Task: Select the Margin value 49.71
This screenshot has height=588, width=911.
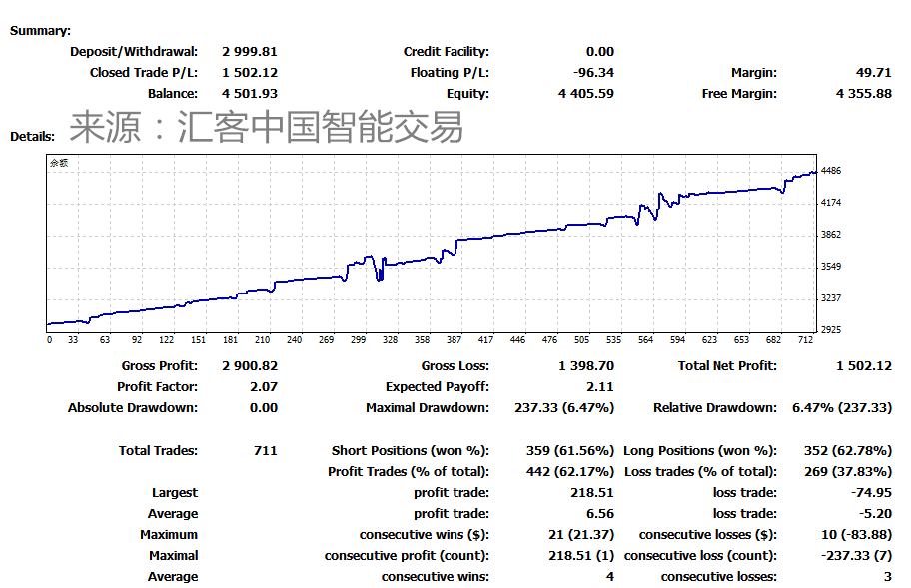Action: (x=874, y=73)
